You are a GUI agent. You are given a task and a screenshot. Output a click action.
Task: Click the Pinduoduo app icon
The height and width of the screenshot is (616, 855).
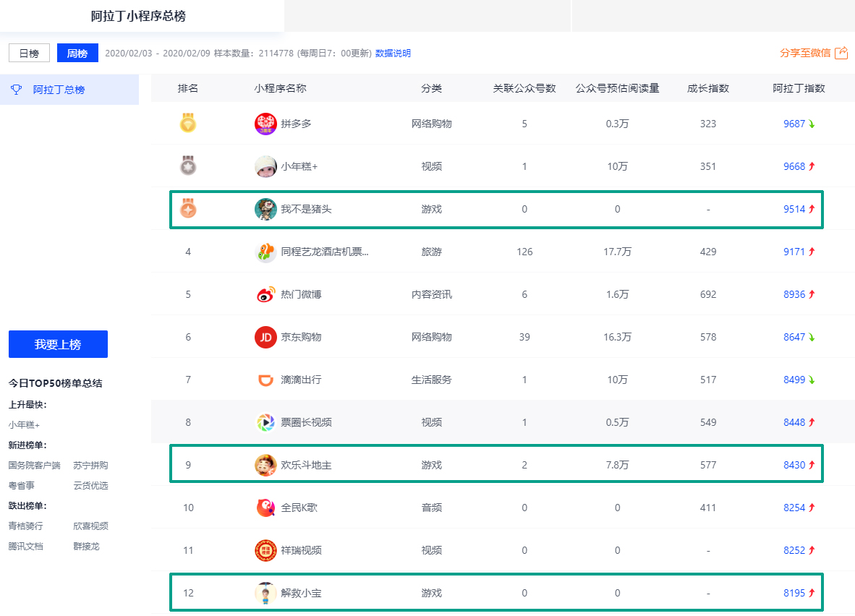click(265, 124)
